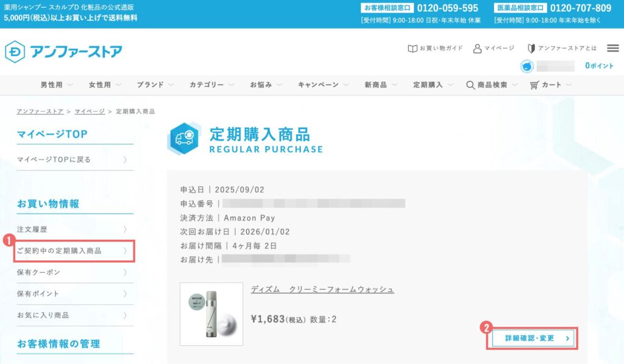Expand the ブランド dropdown chevron

171,85
